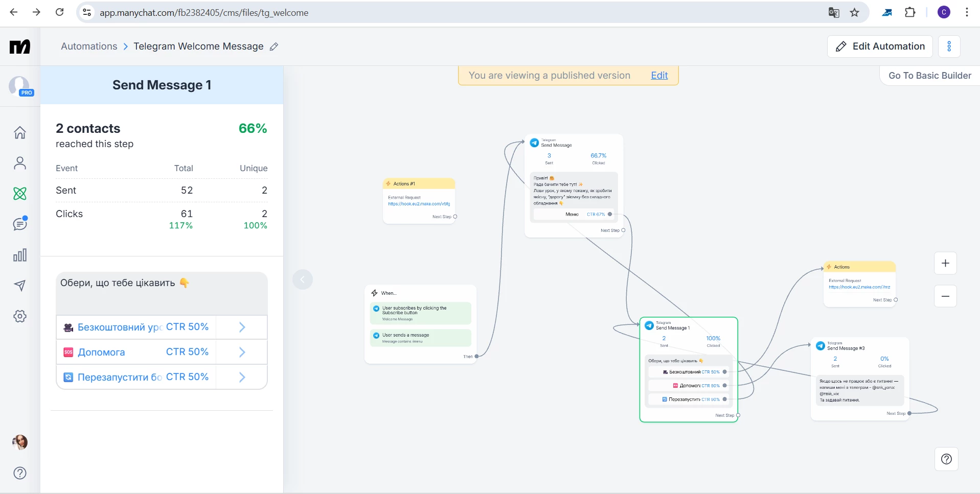This screenshot has width=980, height=494.
Task: Open the three-dot menu beside Edit Automation
Action: tap(949, 46)
